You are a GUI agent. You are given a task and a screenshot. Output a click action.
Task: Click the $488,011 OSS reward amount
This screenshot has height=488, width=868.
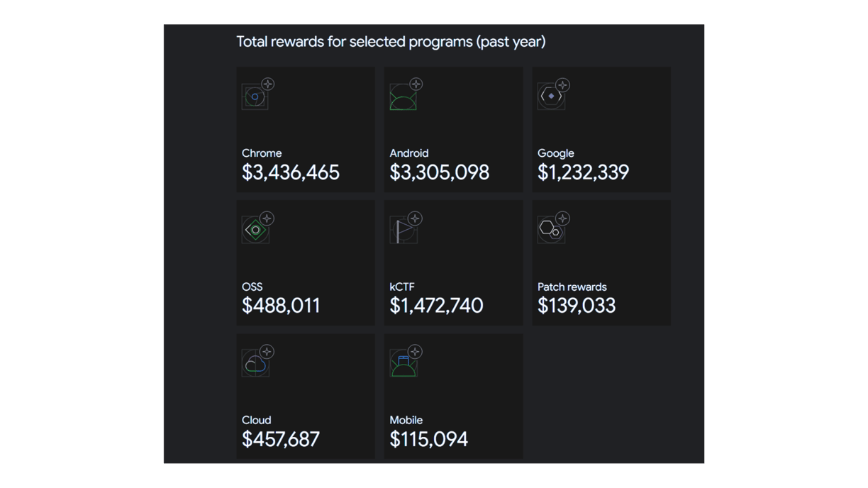tap(281, 306)
